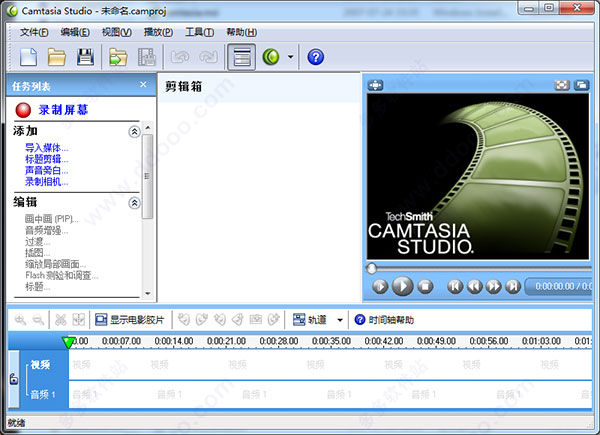This screenshot has width=600, height=435.
Task: Click the 插图... text
Action: pos(38,253)
